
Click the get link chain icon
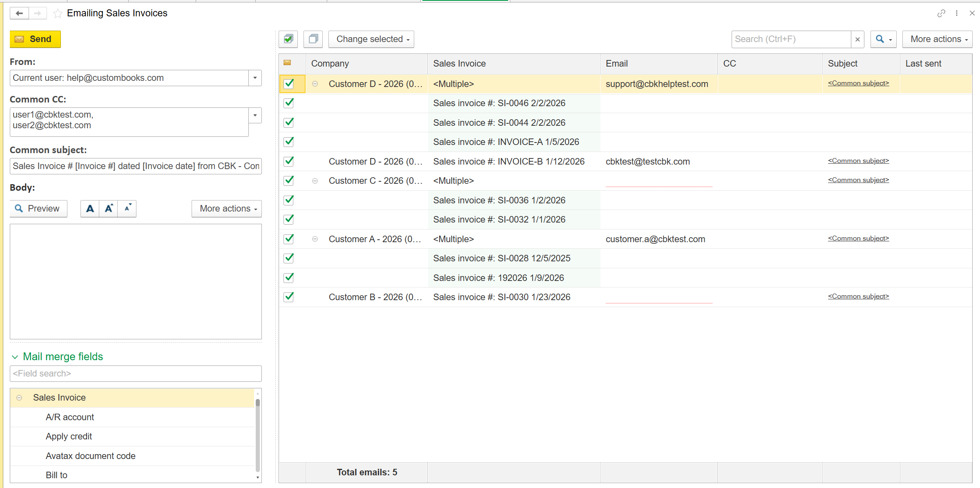pos(941,13)
